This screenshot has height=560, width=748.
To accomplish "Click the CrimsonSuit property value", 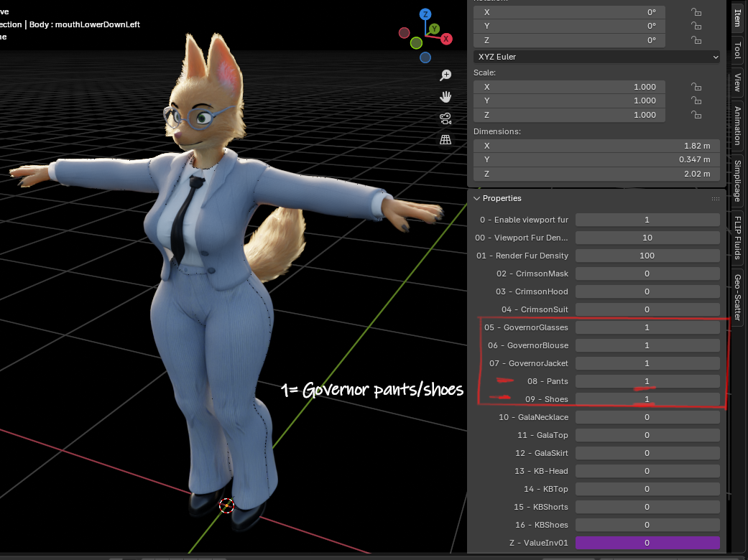I will click(647, 309).
